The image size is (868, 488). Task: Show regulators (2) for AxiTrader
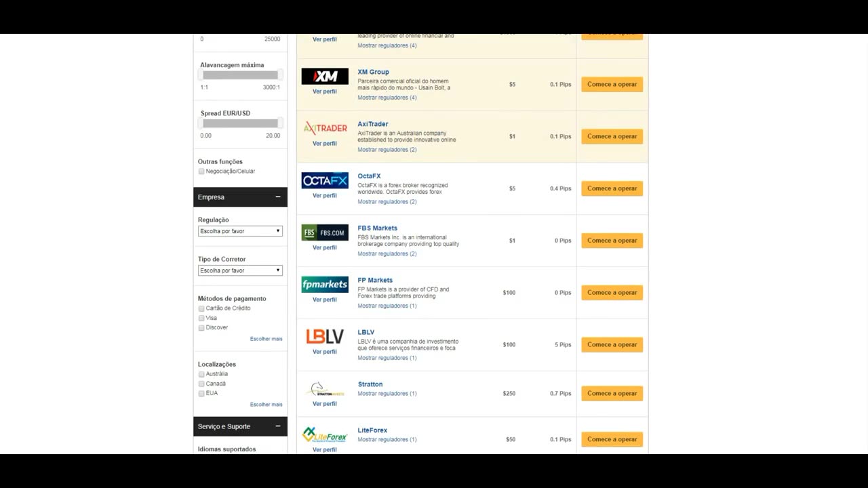[x=387, y=150]
